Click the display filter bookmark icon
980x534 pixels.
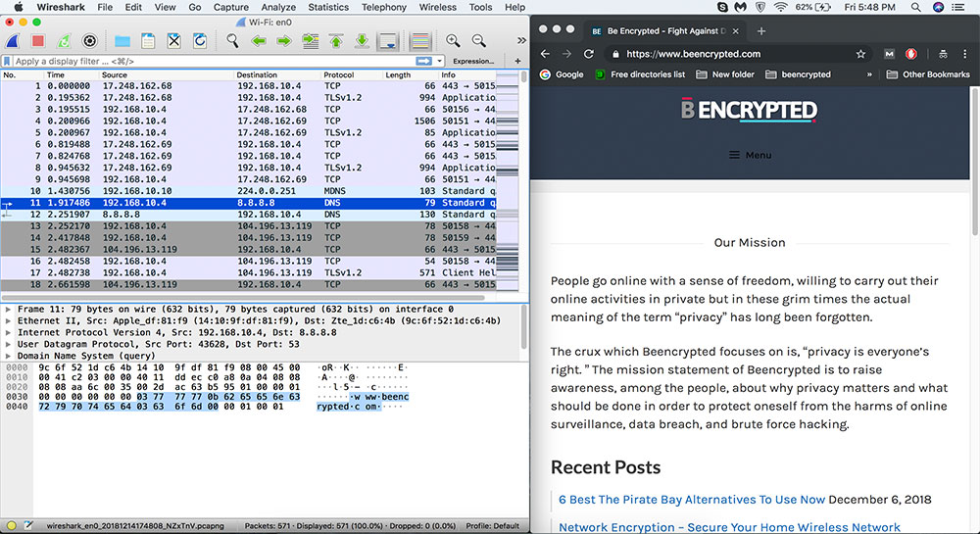[x=7, y=61]
